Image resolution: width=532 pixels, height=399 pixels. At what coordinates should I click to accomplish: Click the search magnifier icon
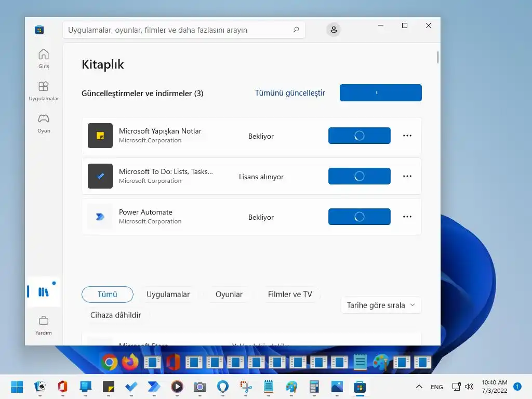[296, 30]
